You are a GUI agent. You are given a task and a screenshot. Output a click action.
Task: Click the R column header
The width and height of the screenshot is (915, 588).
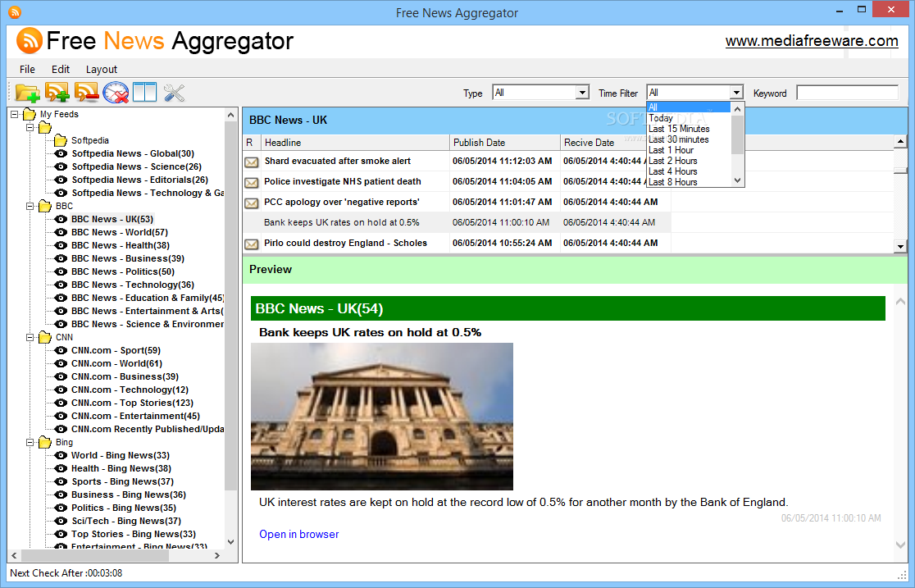click(251, 143)
